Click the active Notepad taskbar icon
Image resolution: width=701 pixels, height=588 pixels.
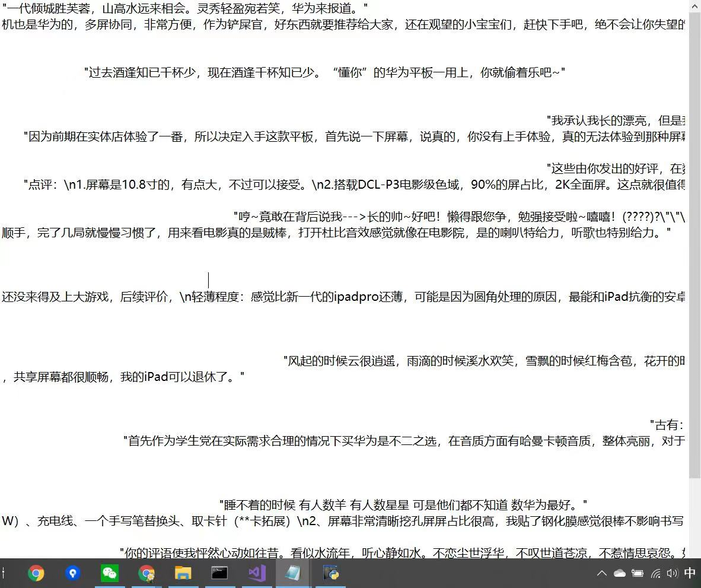(x=294, y=573)
